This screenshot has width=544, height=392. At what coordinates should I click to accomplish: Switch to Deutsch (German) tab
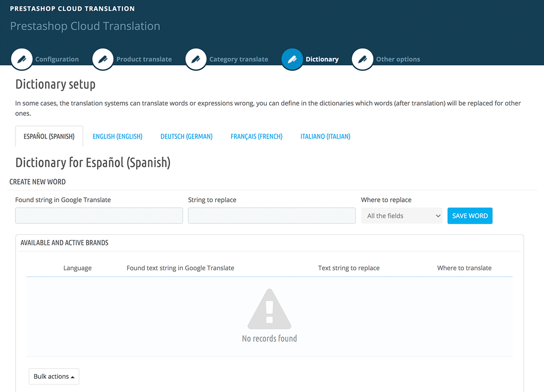tap(186, 136)
